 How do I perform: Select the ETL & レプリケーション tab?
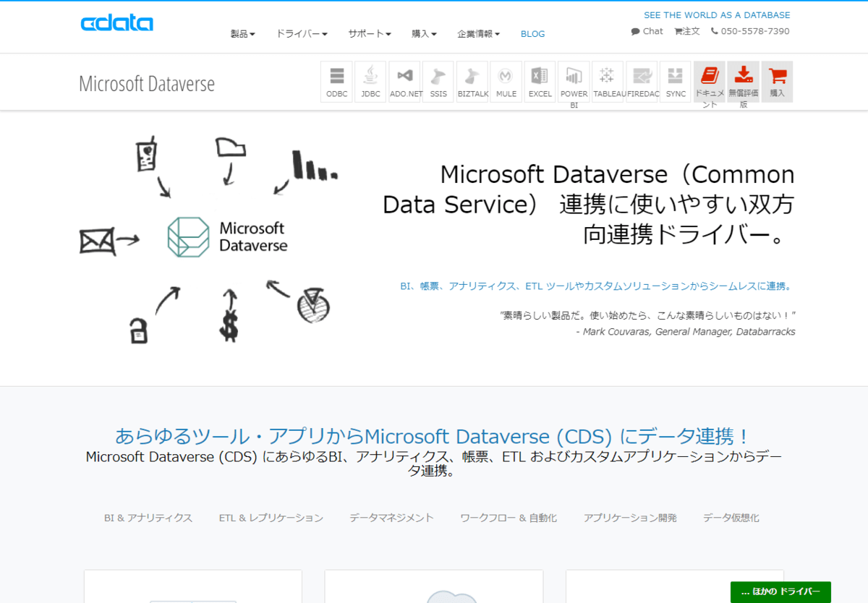[x=271, y=518]
